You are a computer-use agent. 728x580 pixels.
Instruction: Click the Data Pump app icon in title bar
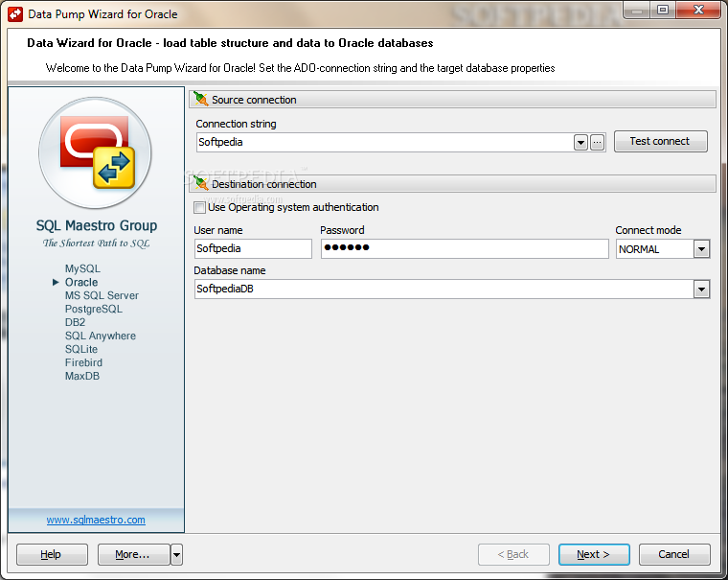pyautogui.click(x=15, y=14)
